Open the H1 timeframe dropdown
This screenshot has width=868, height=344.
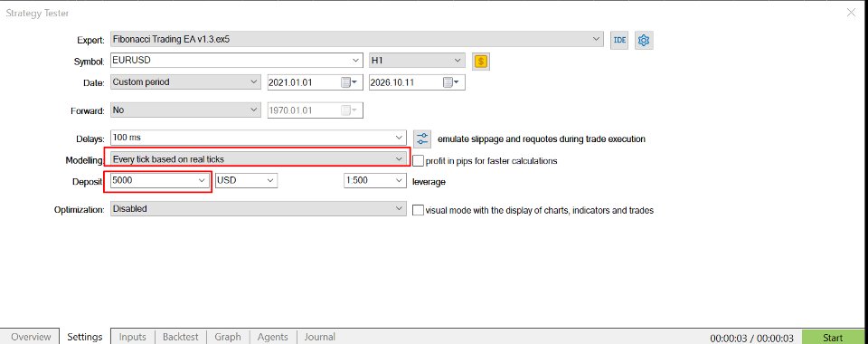pyautogui.click(x=417, y=61)
